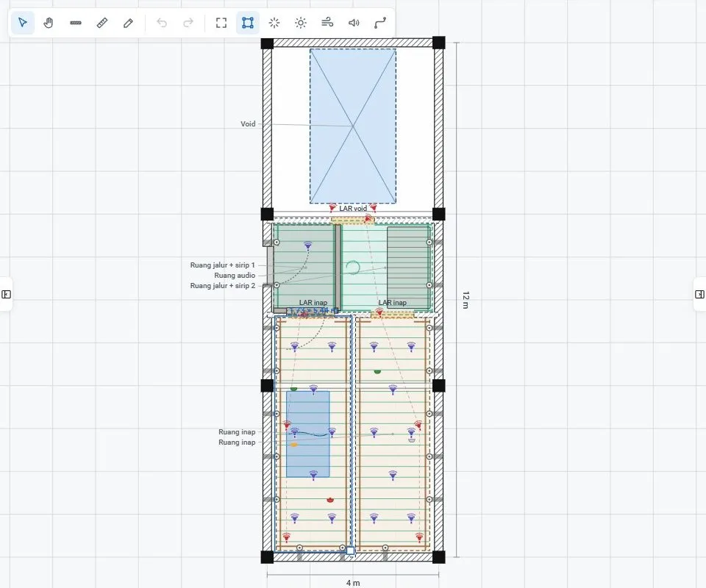This screenshot has width=706, height=588.
Task: Click the "Ruang jalur + sirip 2" label
Action: (x=222, y=286)
